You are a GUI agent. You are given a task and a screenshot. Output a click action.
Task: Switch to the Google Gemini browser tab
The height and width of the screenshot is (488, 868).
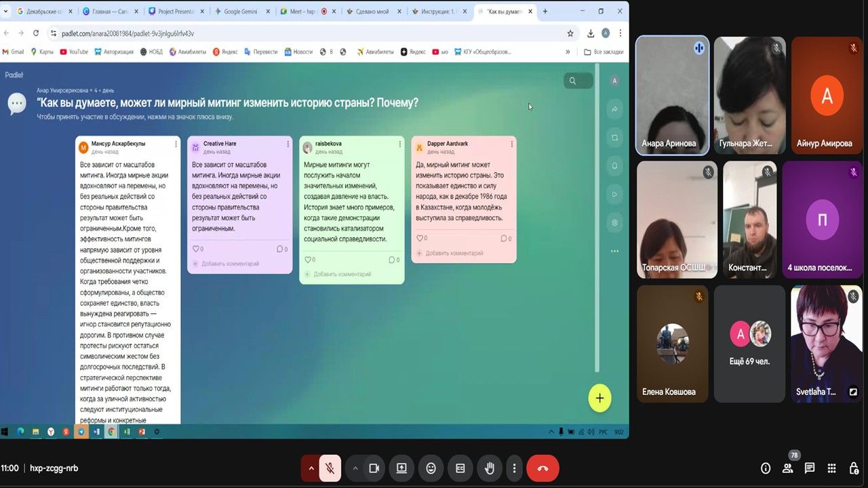241,12
